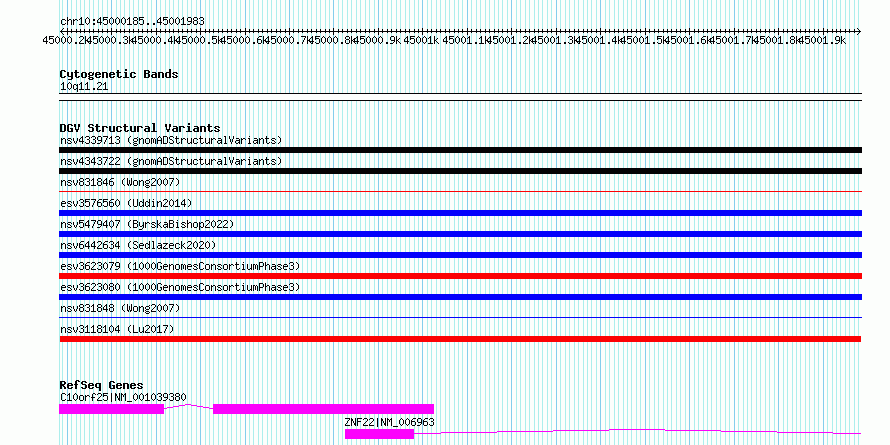Open variant nsv6442634 (Sedlazeck2020) label
890x445 pixels.
(x=138, y=245)
